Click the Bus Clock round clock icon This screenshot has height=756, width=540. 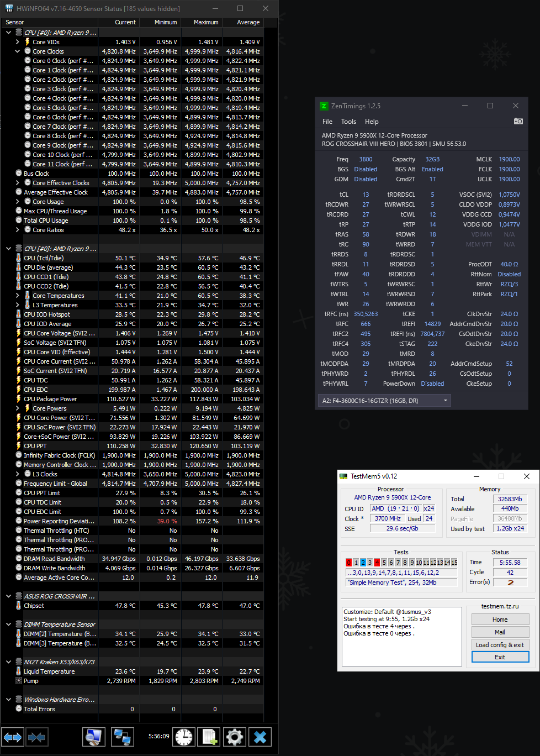click(19, 174)
